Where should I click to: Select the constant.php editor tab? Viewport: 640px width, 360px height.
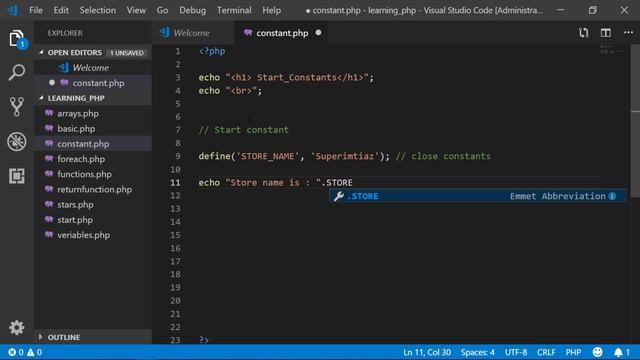(x=282, y=33)
